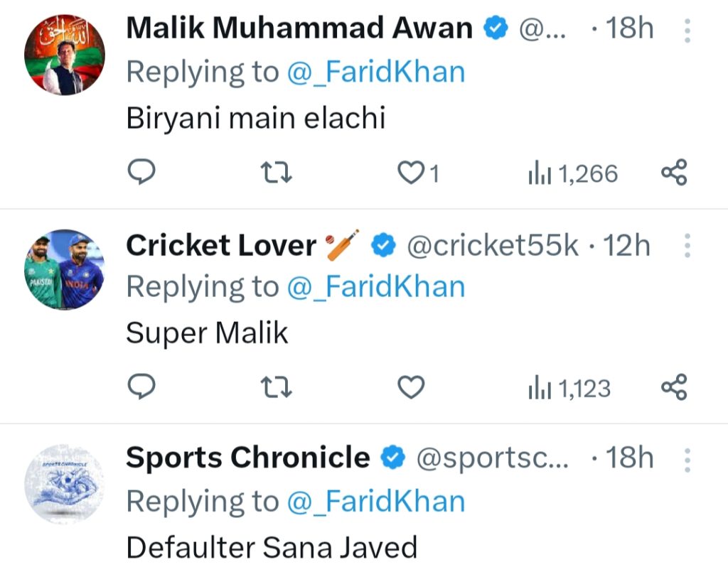Open more options on Cricket Lover's tweet
Image resolution: width=728 pixels, height=567 pixels.
tap(687, 246)
